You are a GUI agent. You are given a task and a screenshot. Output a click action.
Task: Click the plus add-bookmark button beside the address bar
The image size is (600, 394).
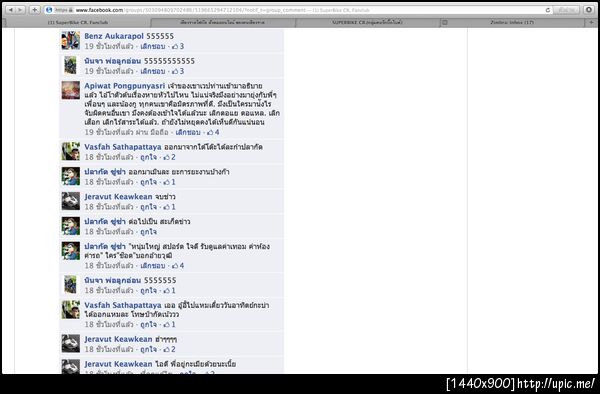coord(34,10)
